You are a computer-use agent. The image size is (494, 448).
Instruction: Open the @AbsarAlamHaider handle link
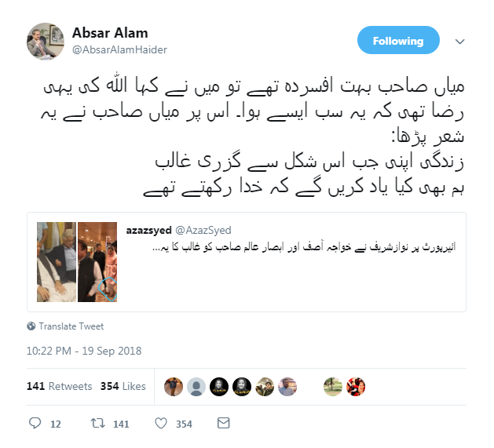pyautogui.click(x=119, y=49)
